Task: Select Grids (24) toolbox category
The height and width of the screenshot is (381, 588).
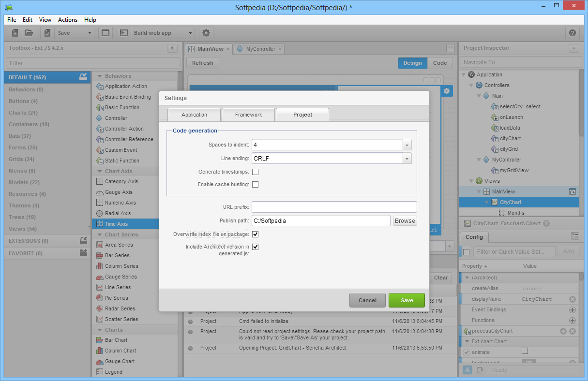Action: 47,159
